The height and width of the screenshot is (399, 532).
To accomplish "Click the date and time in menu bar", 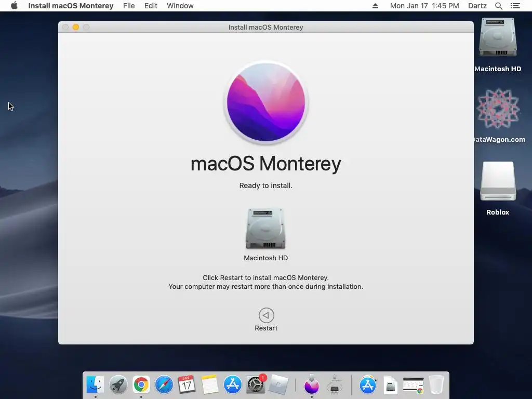I will pyautogui.click(x=424, y=6).
